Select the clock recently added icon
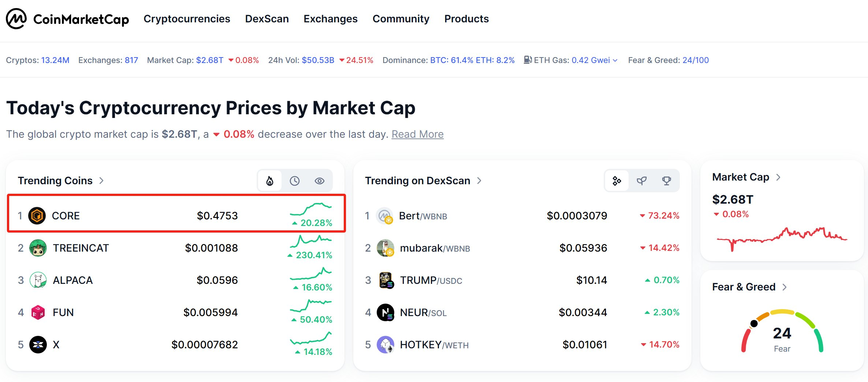 click(x=295, y=181)
